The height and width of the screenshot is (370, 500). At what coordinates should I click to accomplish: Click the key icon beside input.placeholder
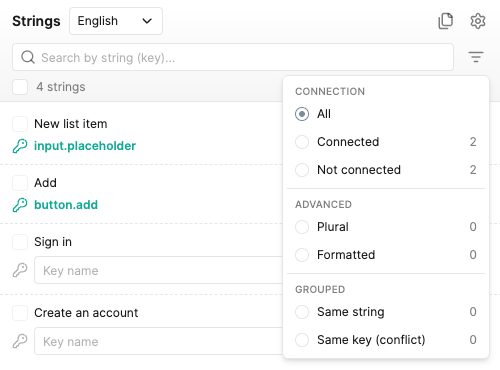click(20, 146)
